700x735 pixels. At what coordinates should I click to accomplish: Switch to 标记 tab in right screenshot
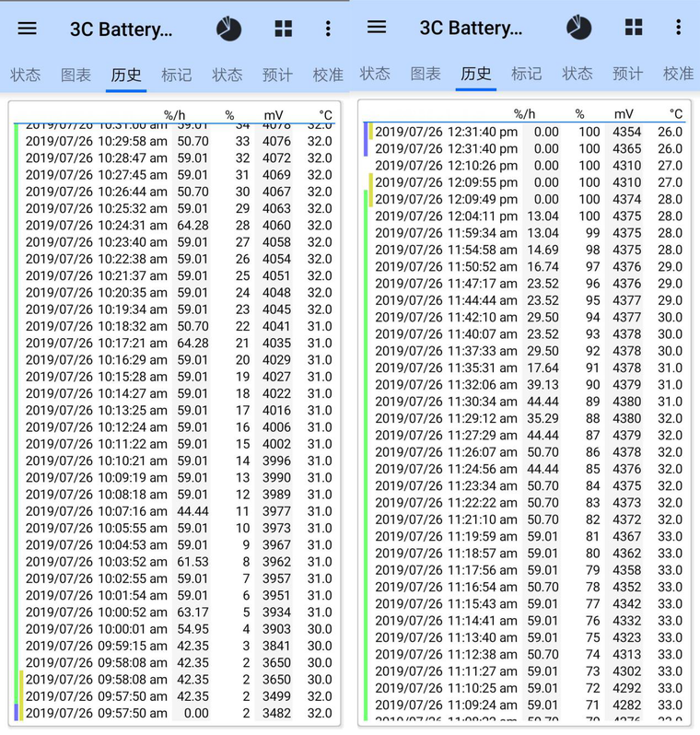click(x=526, y=73)
